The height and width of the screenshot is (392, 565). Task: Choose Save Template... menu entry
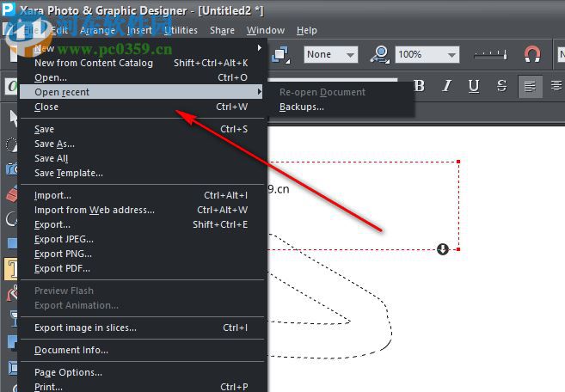click(142, 173)
